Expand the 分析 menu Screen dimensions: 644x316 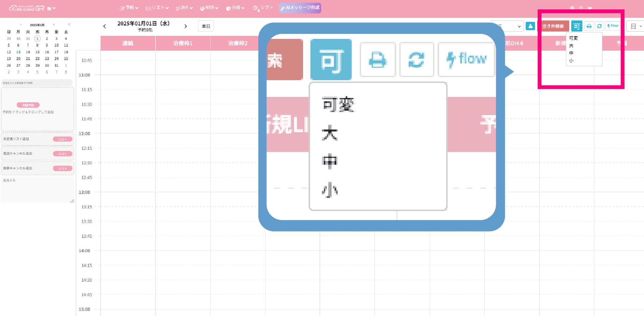pos(235,8)
